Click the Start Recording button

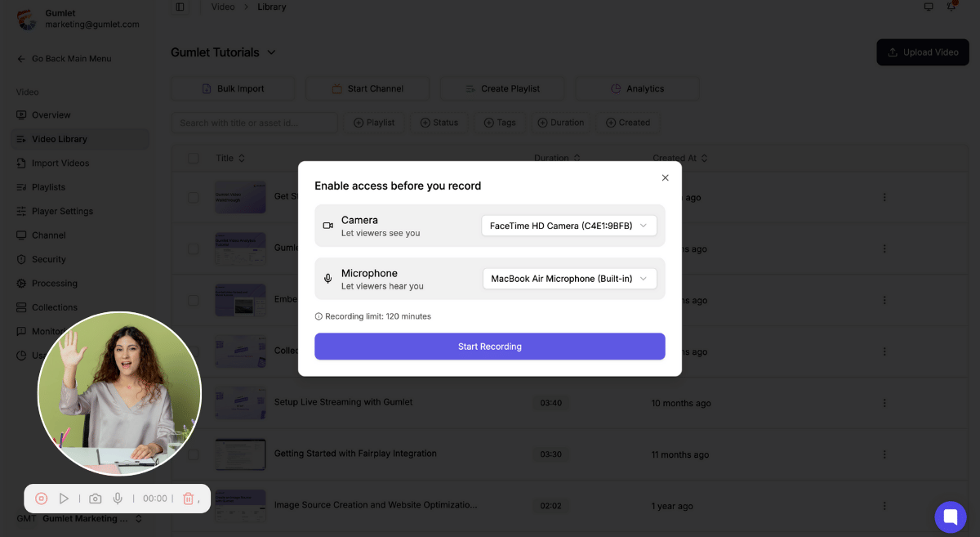click(x=489, y=347)
